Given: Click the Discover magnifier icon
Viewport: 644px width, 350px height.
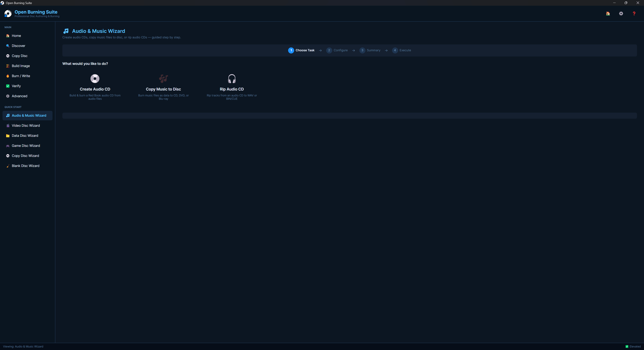Looking at the screenshot, I should [8, 46].
